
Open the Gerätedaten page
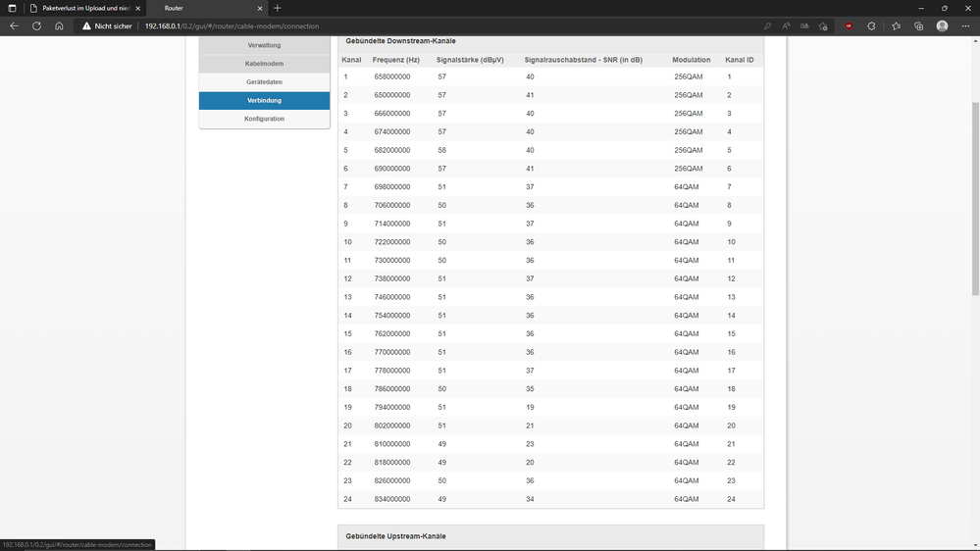pyautogui.click(x=265, y=81)
